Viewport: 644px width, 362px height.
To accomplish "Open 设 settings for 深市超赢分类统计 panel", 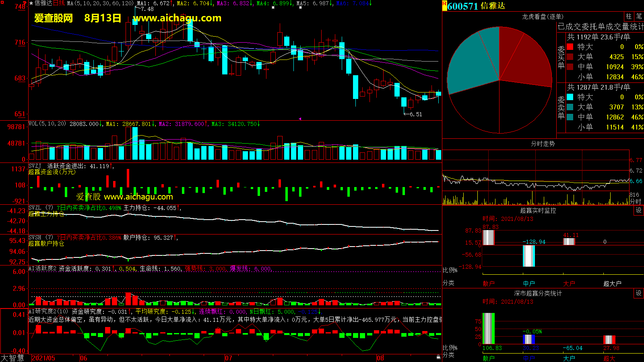I will coord(639,293).
